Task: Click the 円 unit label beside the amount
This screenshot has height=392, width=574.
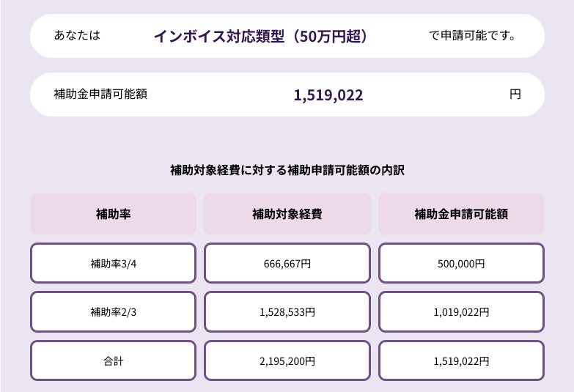Action: tap(515, 95)
